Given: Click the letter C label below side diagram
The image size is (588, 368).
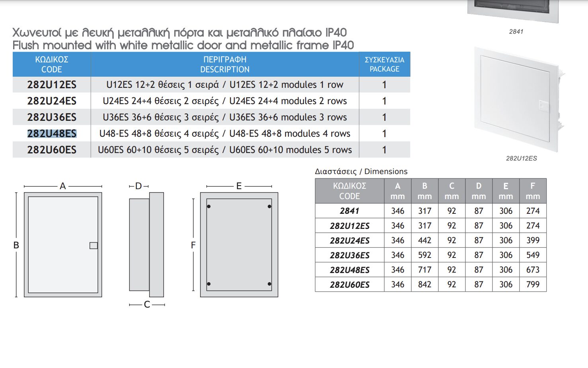Looking at the screenshot, I should 147,305.
